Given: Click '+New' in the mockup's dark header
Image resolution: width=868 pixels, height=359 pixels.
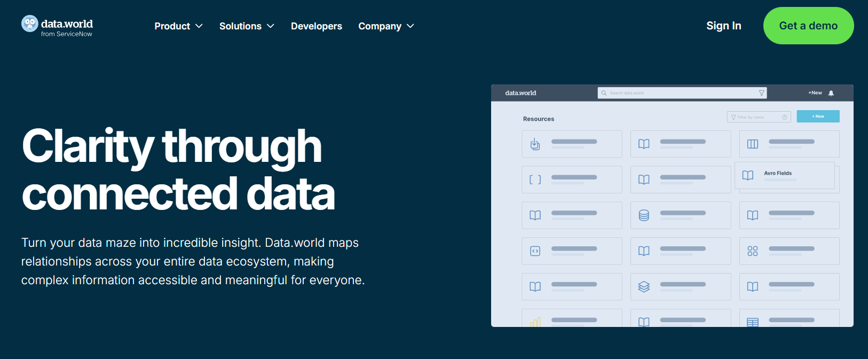Looking at the screenshot, I should pos(815,93).
